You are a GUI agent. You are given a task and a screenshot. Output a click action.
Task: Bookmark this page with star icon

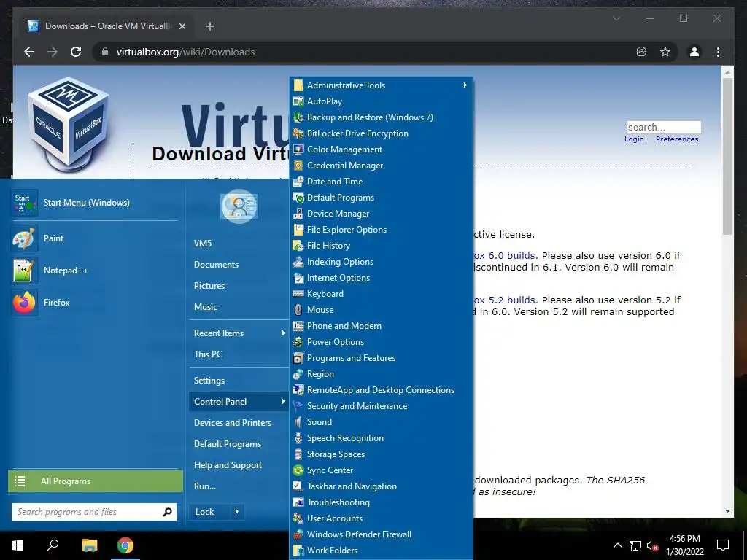(x=665, y=52)
